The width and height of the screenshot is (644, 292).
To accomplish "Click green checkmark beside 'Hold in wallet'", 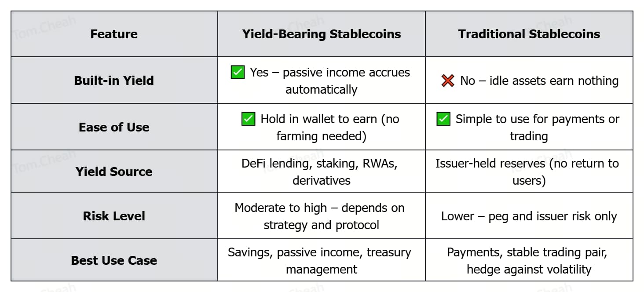I will coord(249,119).
